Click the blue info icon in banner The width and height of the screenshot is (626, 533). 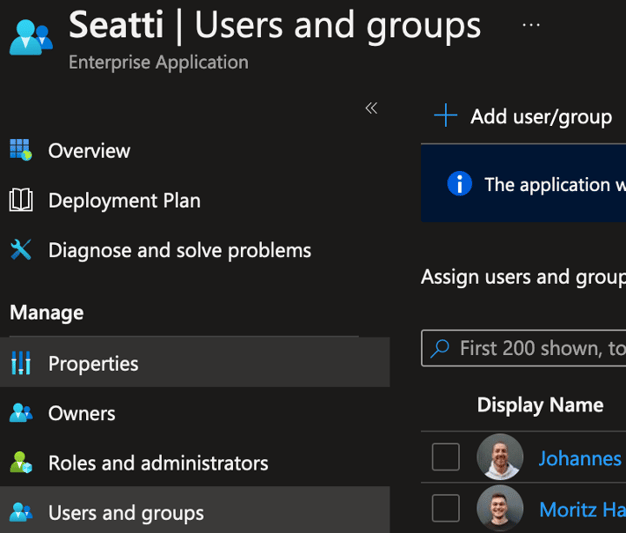click(460, 184)
